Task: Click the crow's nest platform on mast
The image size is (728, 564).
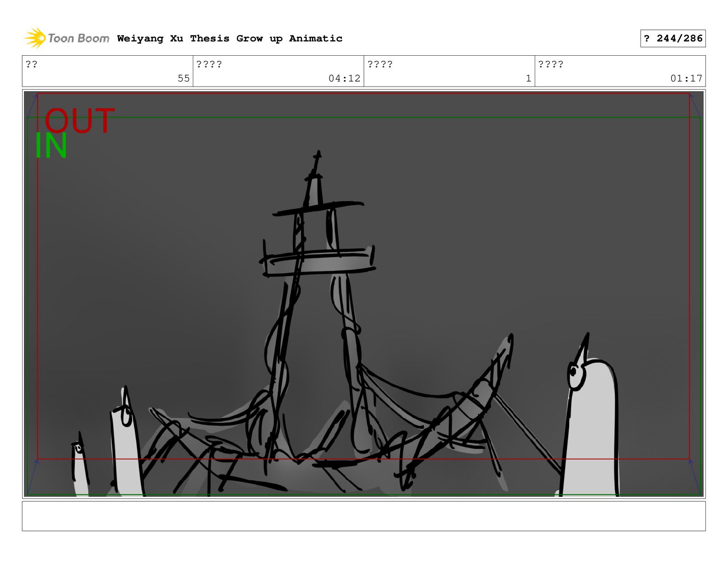Action: pos(318,262)
